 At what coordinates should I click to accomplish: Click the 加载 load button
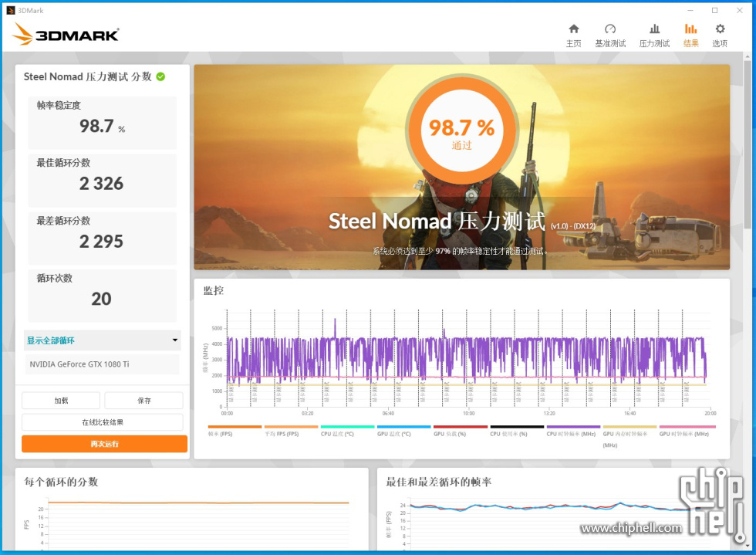(61, 401)
